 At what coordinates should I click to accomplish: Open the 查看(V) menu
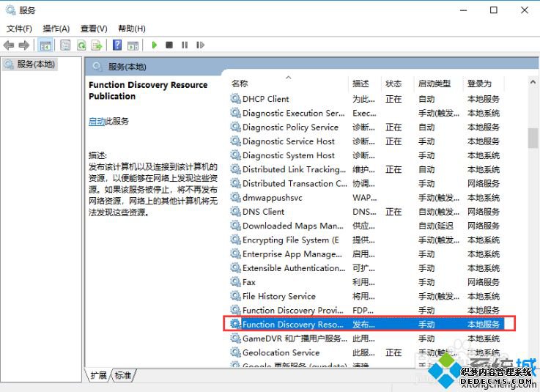[x=94, y=29]
